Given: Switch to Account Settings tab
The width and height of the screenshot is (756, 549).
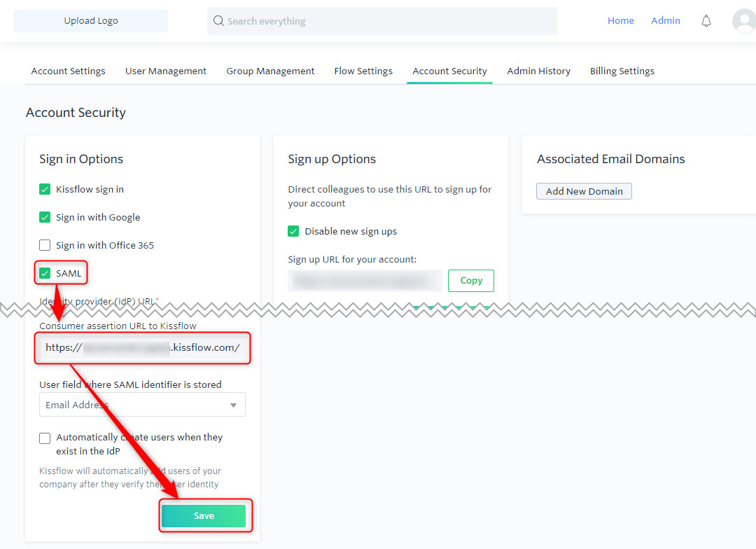Looking at the screenshot, I should tap(69, 71).
